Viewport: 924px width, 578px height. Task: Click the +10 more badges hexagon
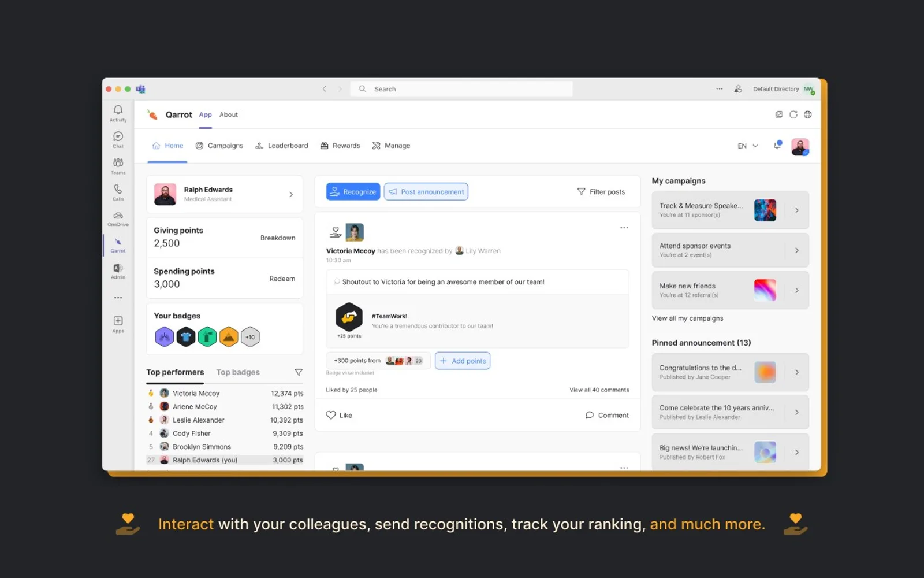[x=250, y=337]
